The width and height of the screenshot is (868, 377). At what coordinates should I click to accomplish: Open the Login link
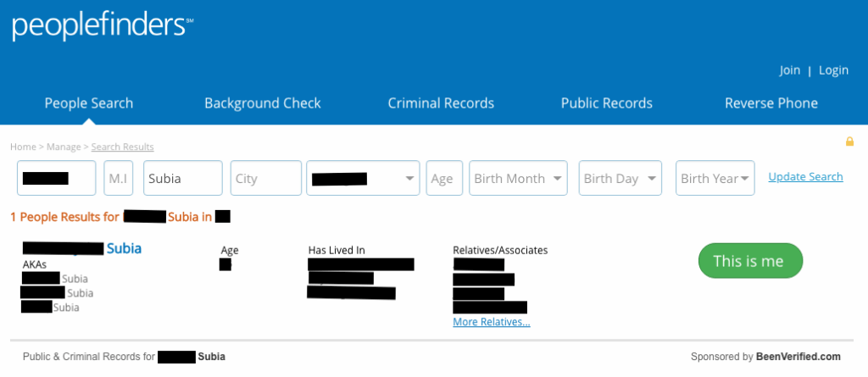(x=833, y=70)
